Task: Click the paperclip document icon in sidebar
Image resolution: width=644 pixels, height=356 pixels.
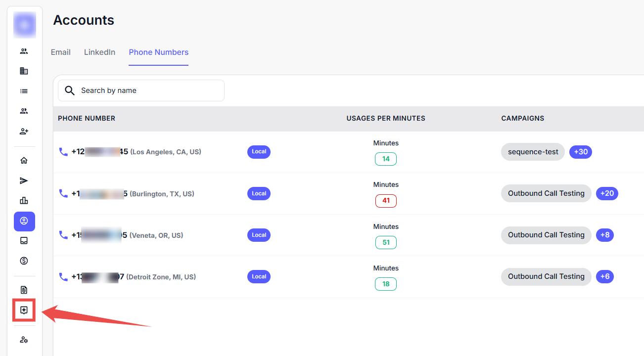Action: (24, 290)
